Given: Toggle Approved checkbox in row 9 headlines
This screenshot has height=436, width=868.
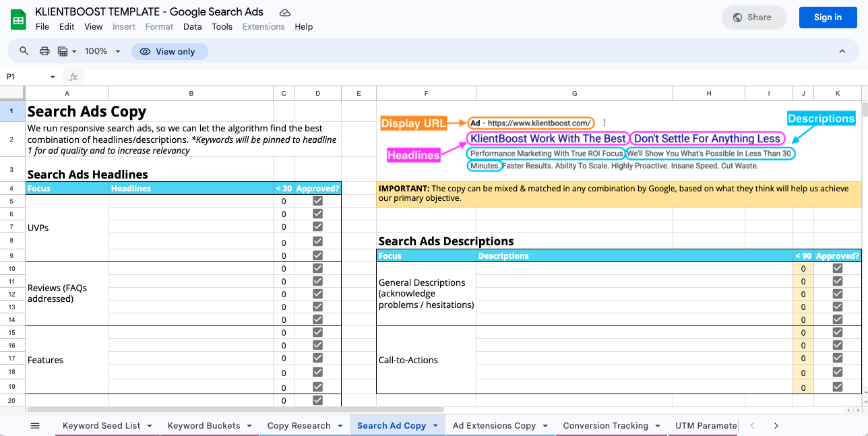Looking at the screenshot, I should point(317,255).
